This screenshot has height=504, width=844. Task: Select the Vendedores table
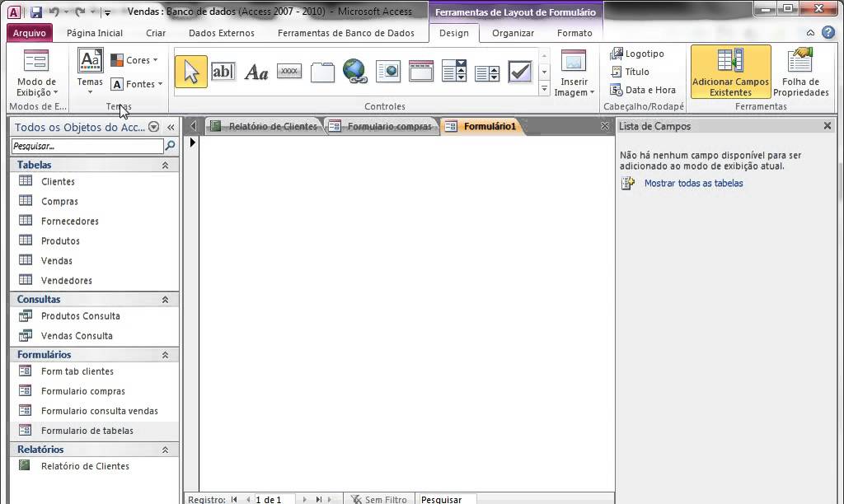click(95, 280)
